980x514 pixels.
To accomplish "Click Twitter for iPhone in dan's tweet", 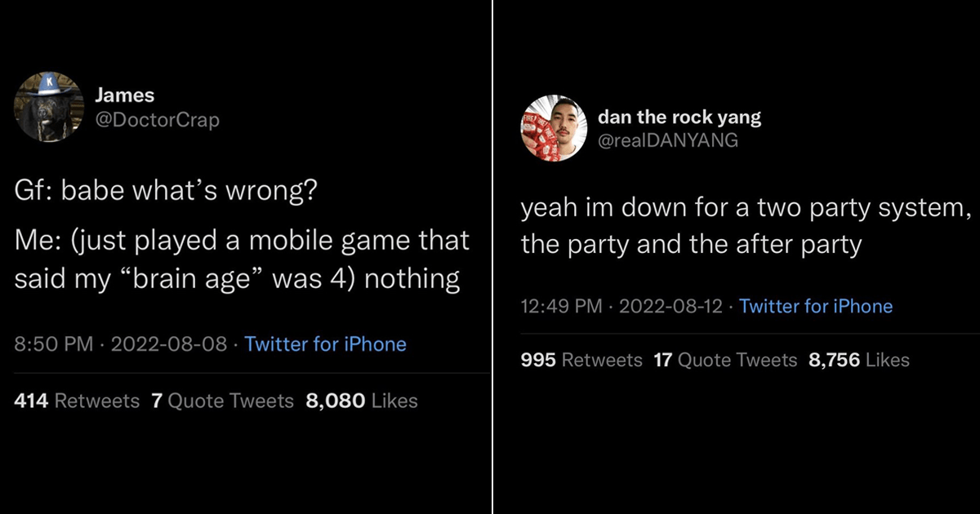I will 815,307.
